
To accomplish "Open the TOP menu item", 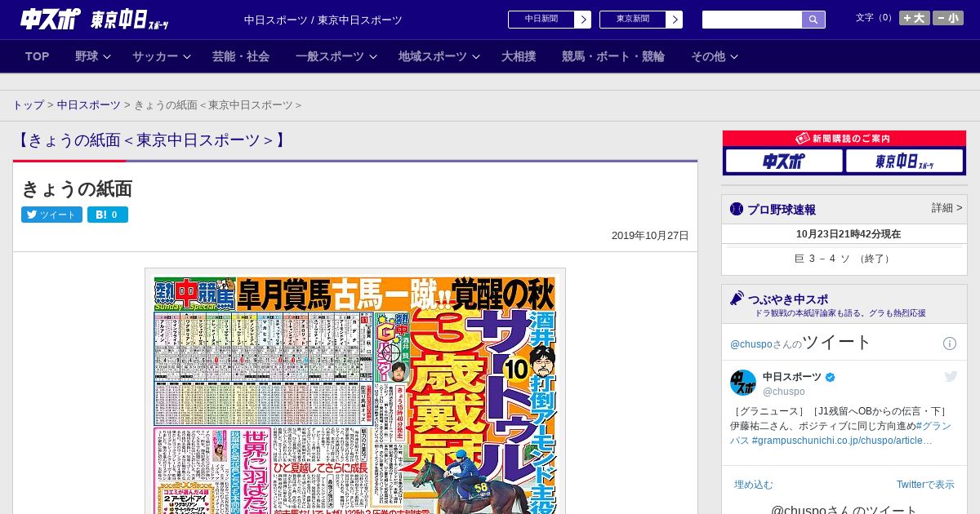I will 38,56.
